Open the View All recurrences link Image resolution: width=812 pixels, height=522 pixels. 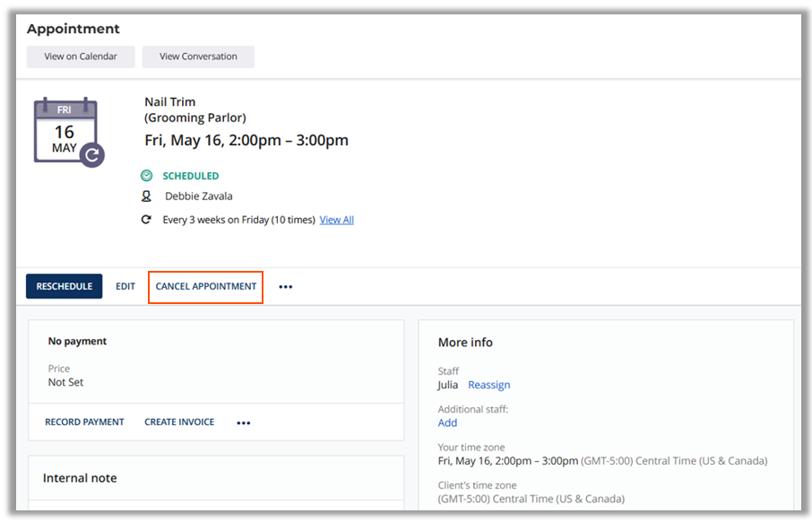tap(337, 220)
